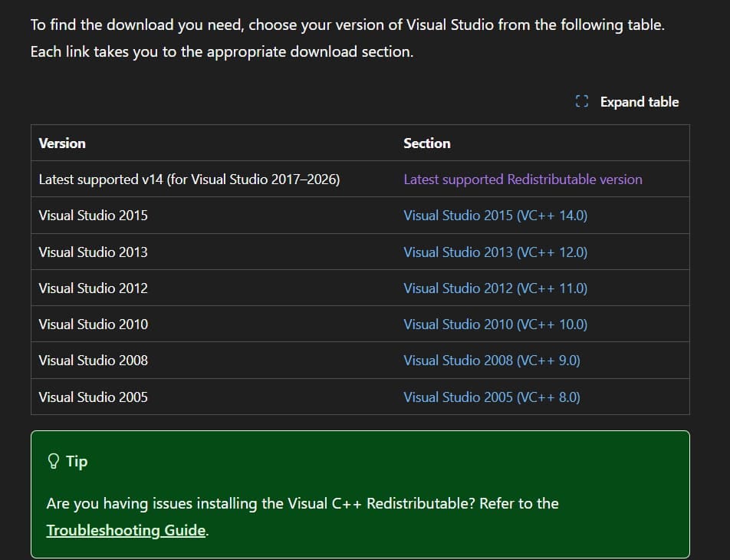
Task: Click the Expand table button
Action: (x=626, y=101)
